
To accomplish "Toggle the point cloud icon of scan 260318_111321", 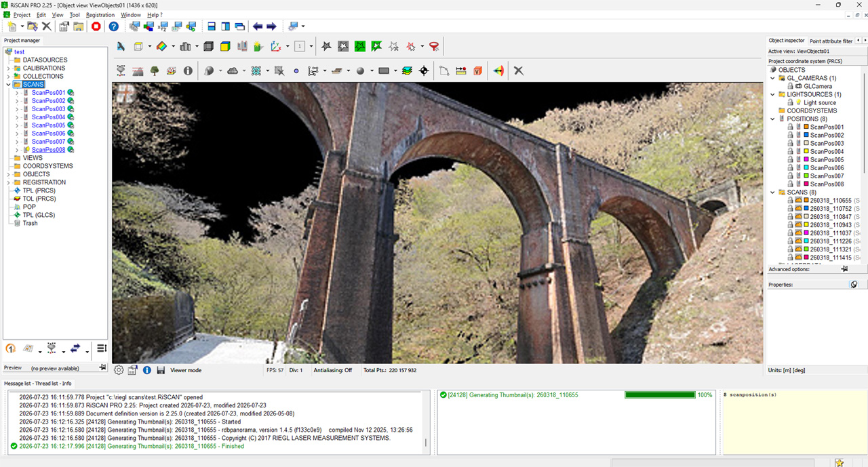I will tap(799, 249).
